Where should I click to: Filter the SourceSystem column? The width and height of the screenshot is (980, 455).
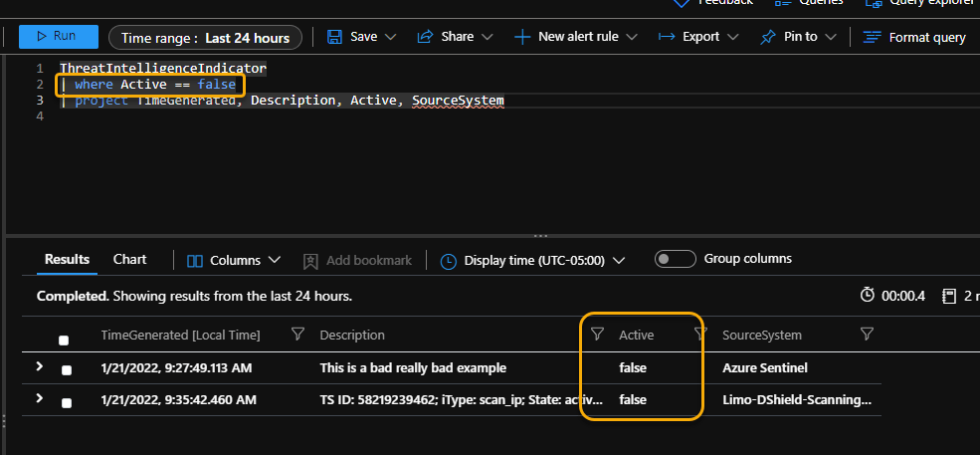(x=867, y=335)
